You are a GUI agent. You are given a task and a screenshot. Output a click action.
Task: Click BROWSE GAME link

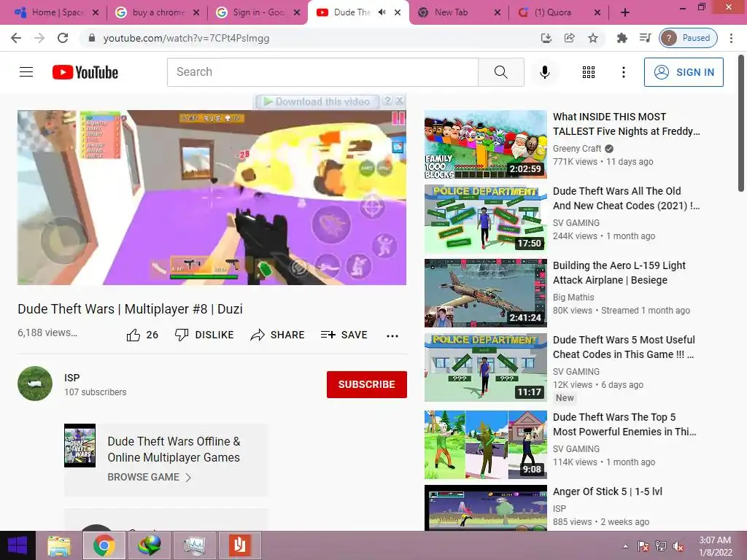pyautogui.click(x=149, y=477)
